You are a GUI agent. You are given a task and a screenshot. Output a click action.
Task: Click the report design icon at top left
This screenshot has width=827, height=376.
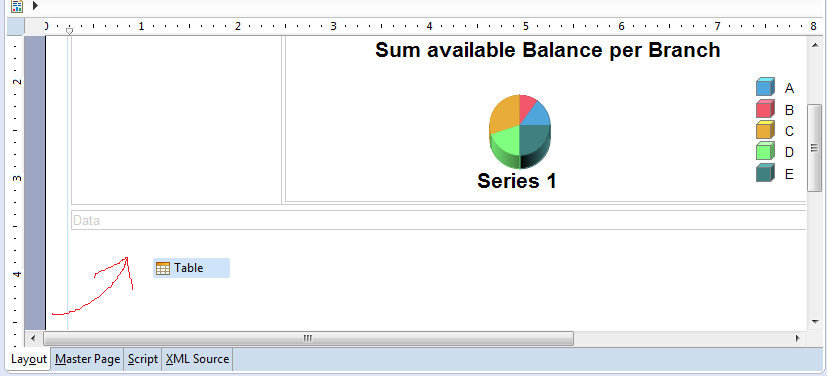[x=17, y=6]
